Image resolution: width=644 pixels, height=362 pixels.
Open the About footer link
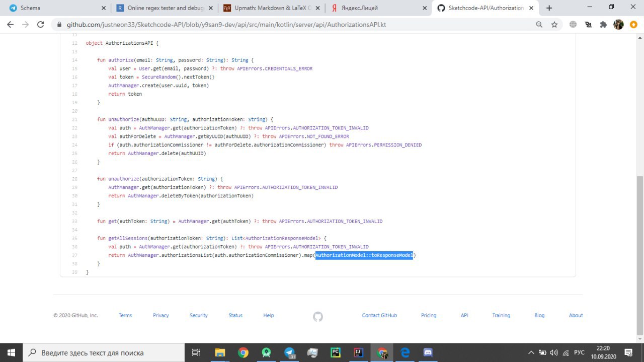point(576,315)
